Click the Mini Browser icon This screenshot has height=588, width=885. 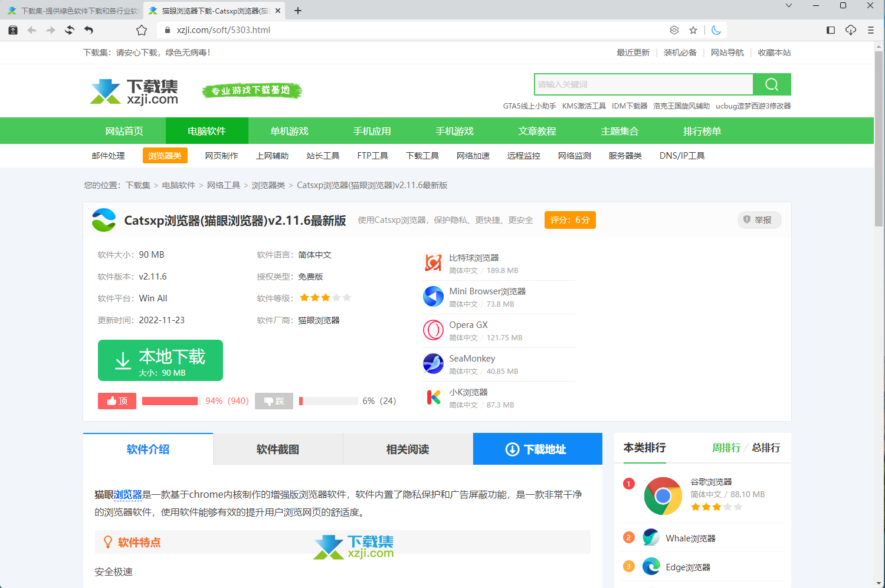[x=433, y=296]
